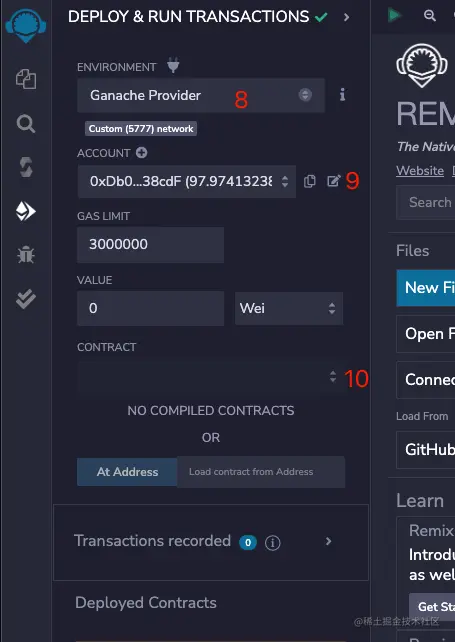Click the At Address button
Screen dimensions: 455x642
127,472
